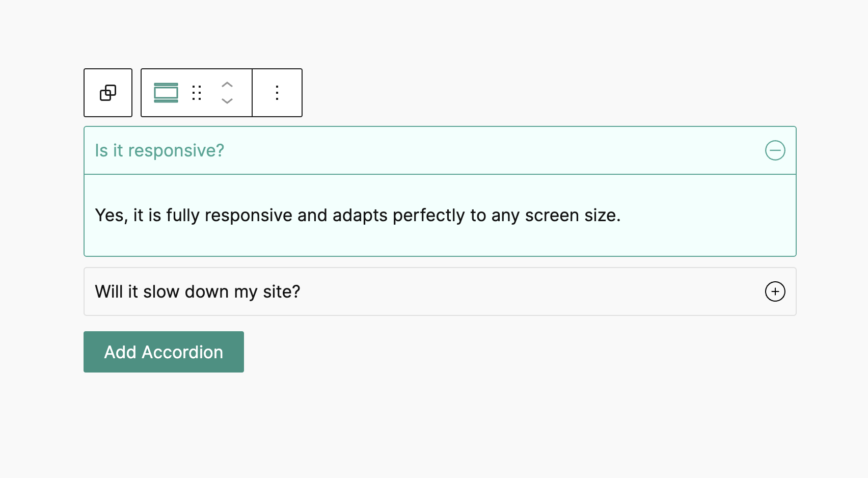The width and height of the screenshot is (868, 478).
Task: Click empty space in the second accordion header bar
Action: pyautogui.click(x=509, y=291)
